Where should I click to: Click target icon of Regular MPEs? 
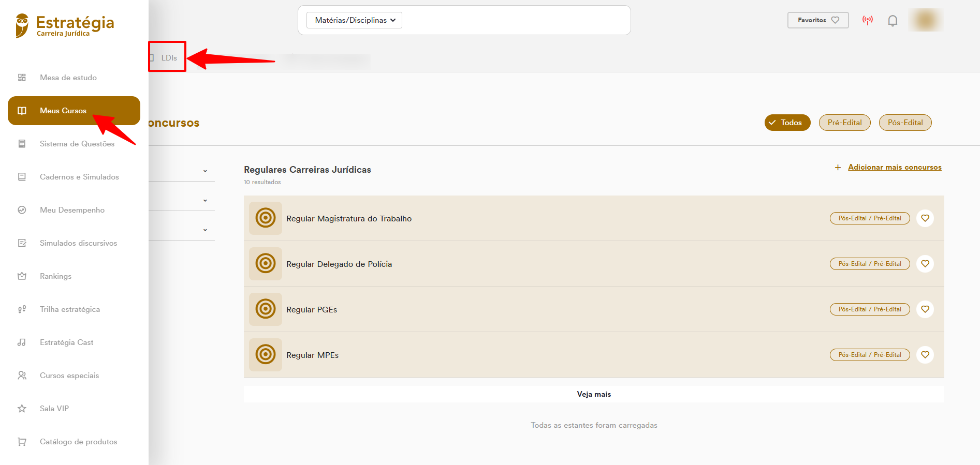click(266, 355)
